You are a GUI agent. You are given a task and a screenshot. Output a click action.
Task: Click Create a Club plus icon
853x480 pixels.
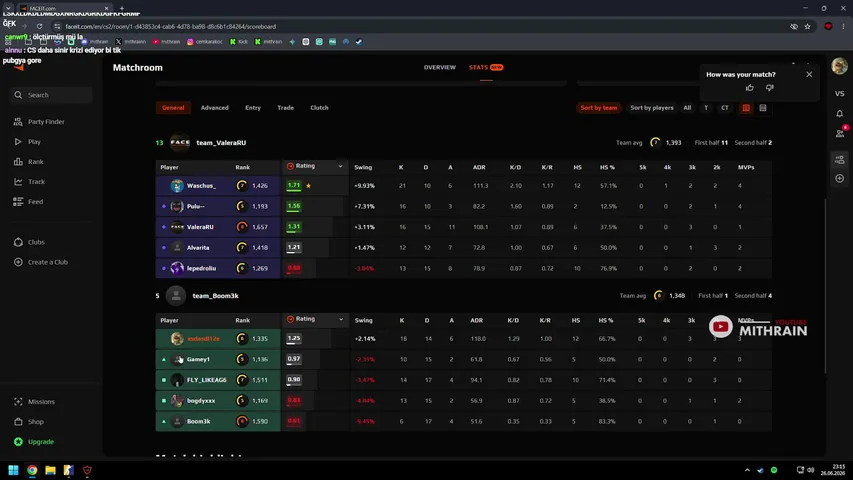tap(18, 262)
